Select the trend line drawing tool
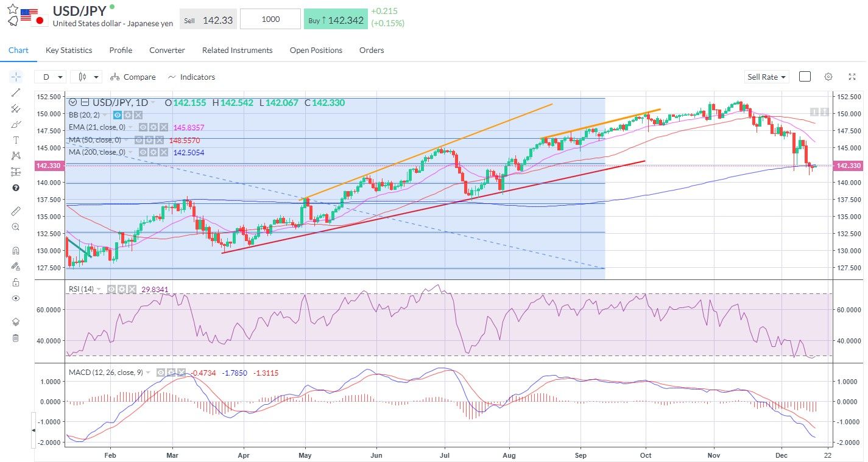The image size is (868, 462). (16, 93)
